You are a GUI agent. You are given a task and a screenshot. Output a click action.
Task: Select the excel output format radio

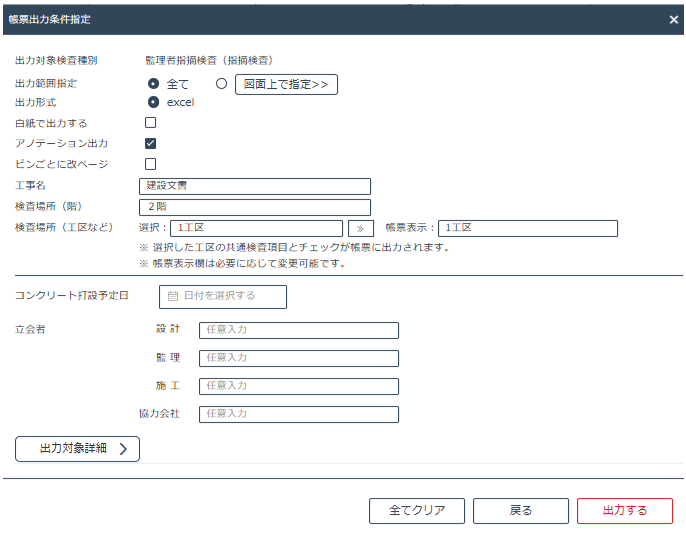(x=154, y=102)
